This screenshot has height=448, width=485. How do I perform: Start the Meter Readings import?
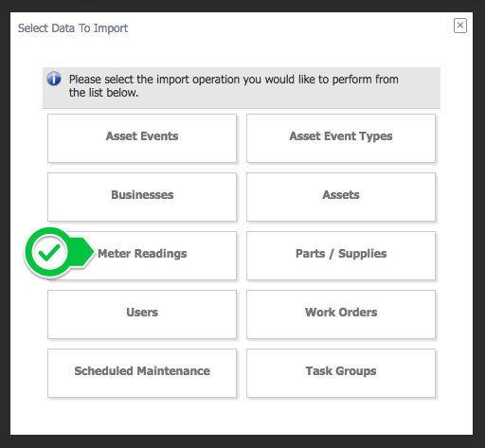(142, 256)
